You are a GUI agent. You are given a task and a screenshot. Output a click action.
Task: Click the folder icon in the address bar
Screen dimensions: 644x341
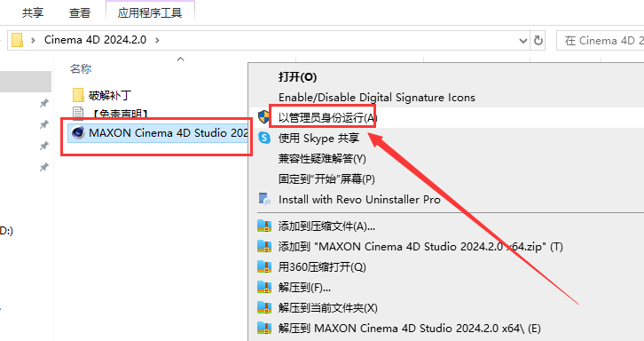[x=17, y=40]
